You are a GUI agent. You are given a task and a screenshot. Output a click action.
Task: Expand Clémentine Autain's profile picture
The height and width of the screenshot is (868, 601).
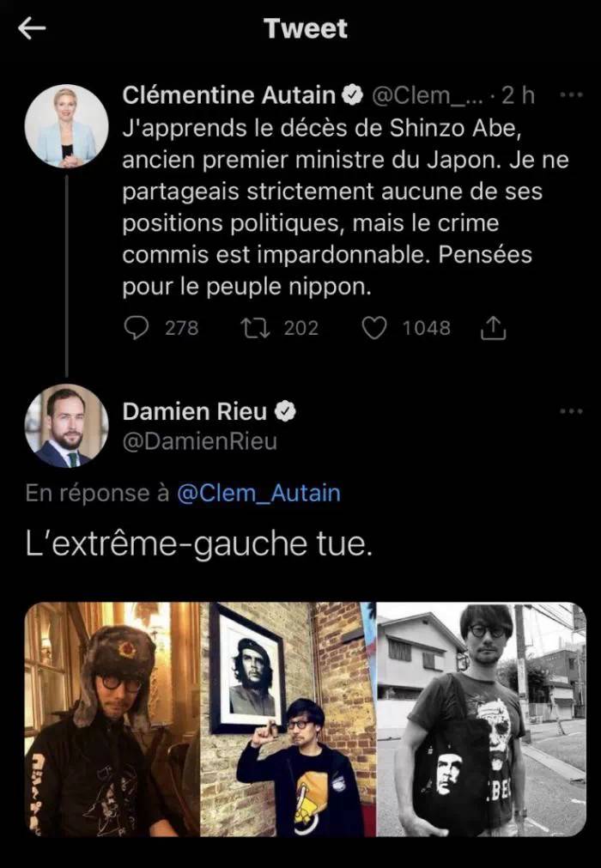pos(68,123)
